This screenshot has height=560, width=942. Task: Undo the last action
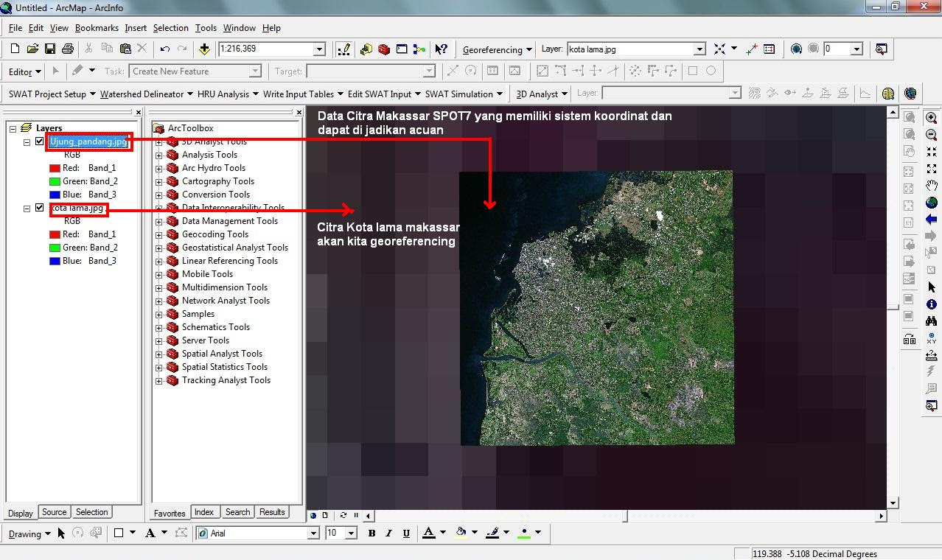[x=164, y=49]
